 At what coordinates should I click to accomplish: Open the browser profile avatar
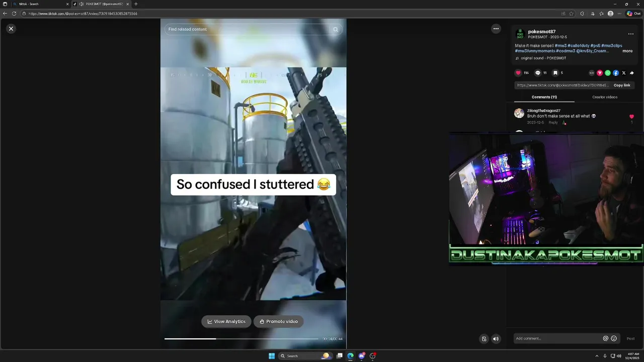point(611,14)
